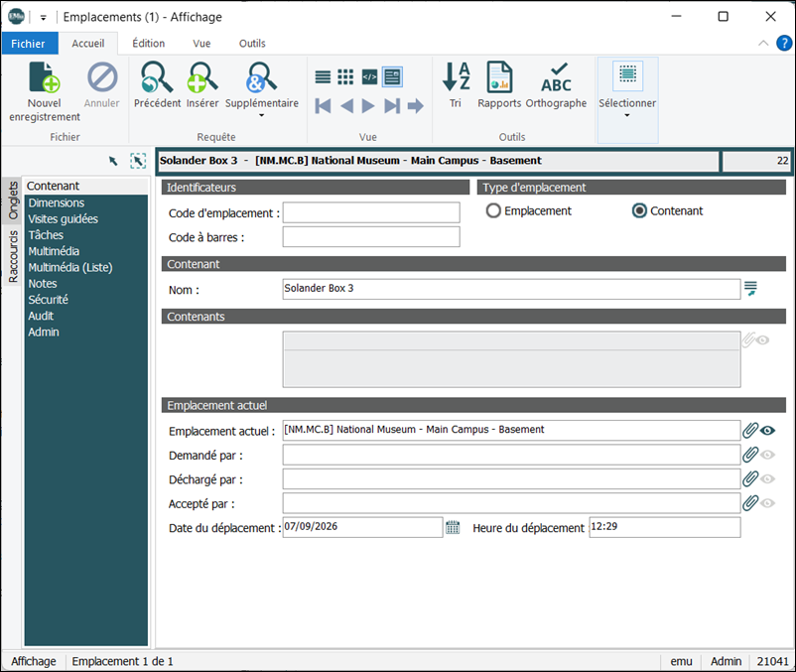Open the Tri sort tool
Screen dimensions: 796x672
click(456, 84)
